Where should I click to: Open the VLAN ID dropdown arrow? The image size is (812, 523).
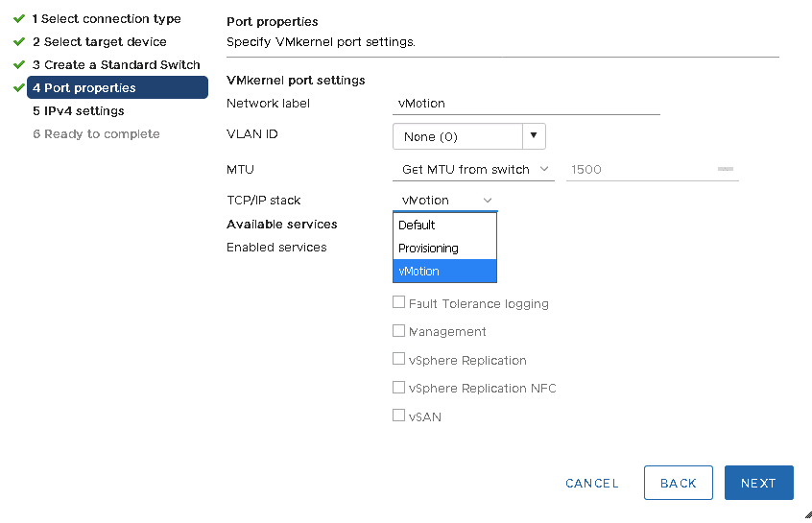pos(534,135)
